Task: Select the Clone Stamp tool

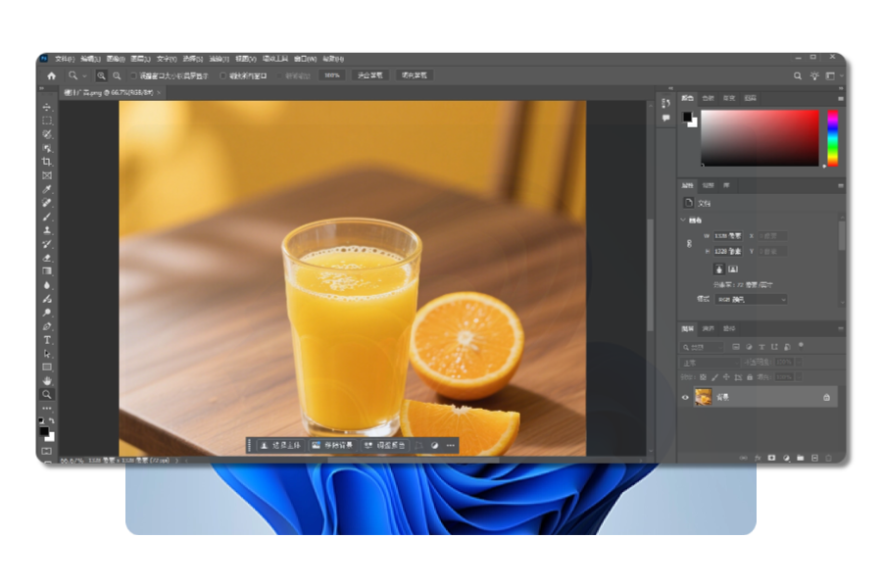Action: pyautogui.click(x=47, y=230)
